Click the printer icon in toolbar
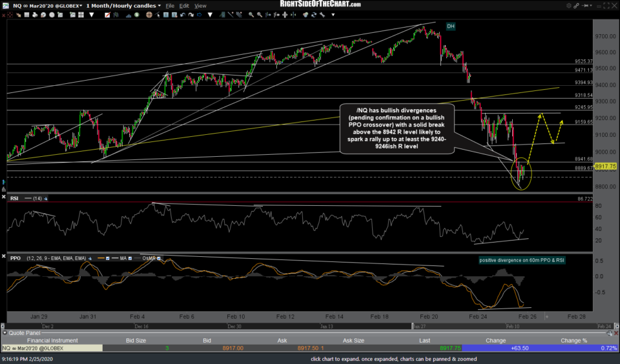This screenshot has width=620, height=364. click(35, 15)
